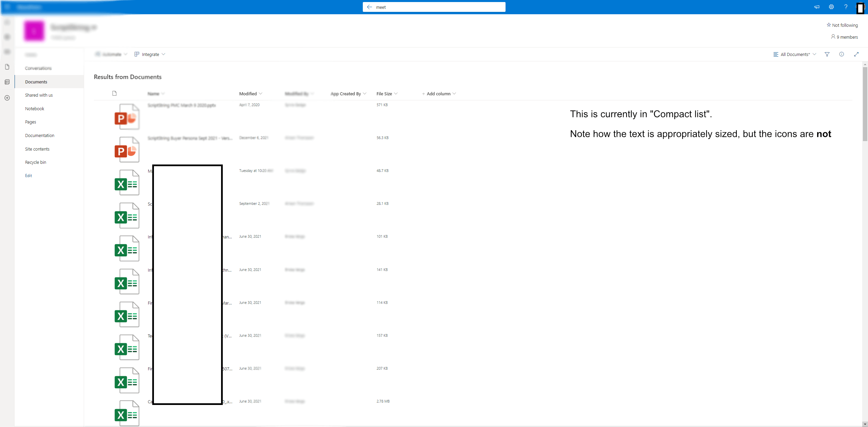Open the Modified column header menu
The height and width of the screenshot is (427, 868).
[251, 94]
